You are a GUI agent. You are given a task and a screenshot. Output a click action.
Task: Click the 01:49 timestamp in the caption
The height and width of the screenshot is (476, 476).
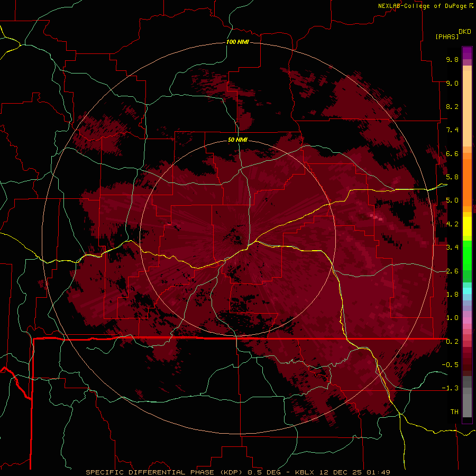(378, 472)
